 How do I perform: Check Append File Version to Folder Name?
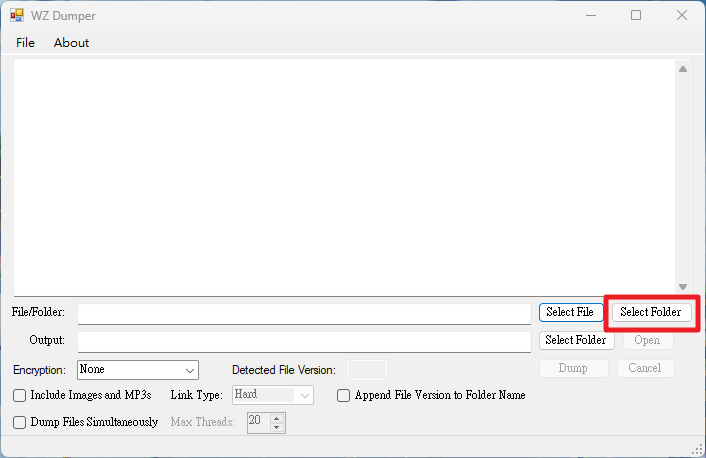344,395
